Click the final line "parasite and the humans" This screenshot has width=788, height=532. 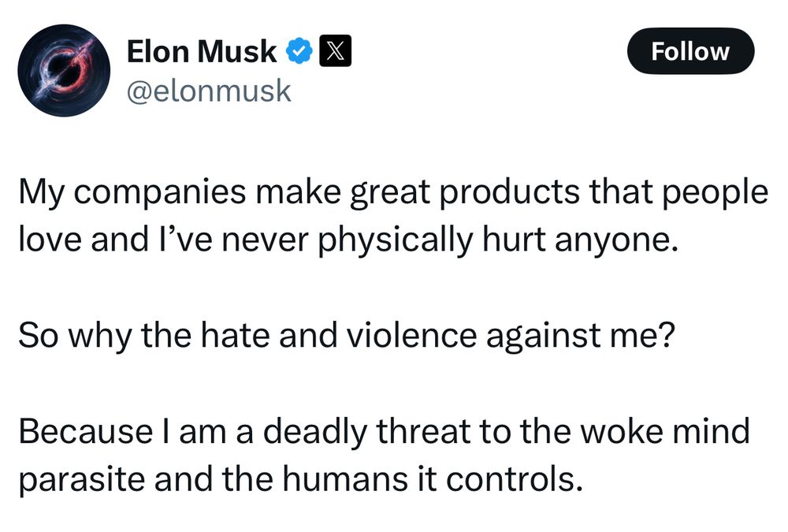click(300, 478)
